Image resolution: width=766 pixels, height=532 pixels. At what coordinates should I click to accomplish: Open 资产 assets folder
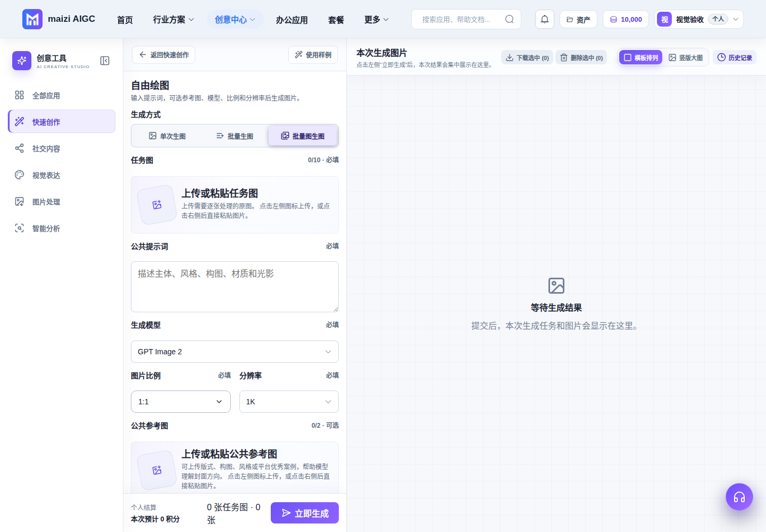tap(578, 19)
